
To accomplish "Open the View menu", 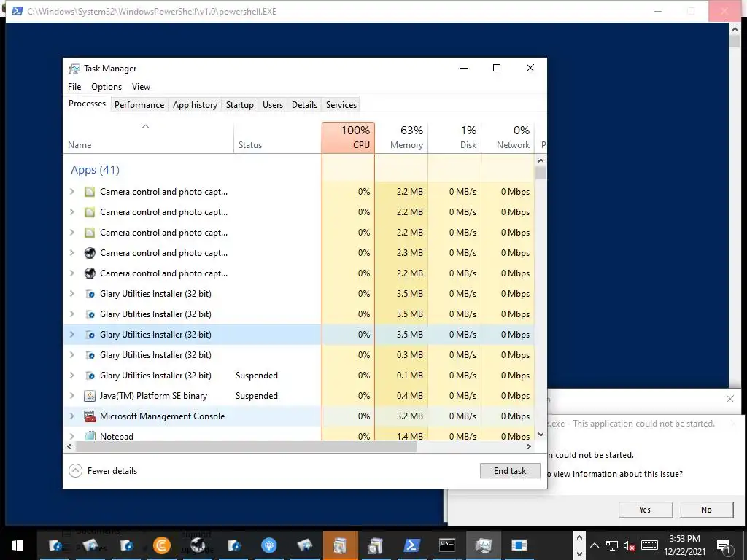I will [x=141, y=87].
